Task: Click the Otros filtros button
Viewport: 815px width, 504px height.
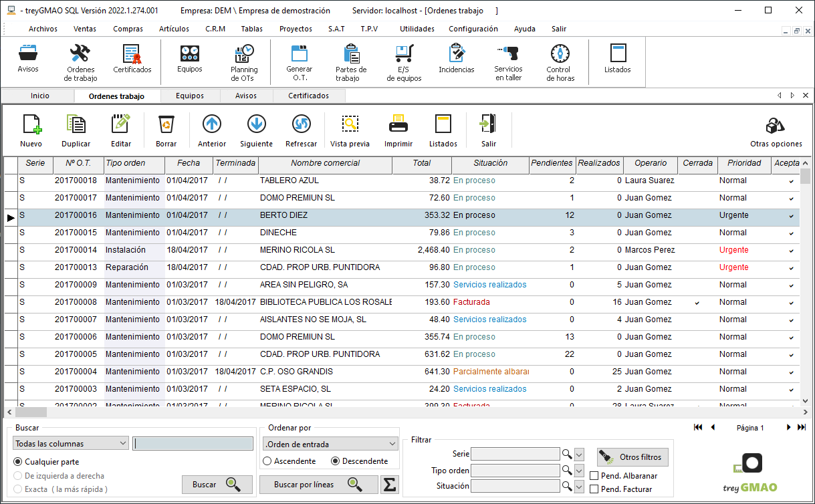Action: [632, 457]
